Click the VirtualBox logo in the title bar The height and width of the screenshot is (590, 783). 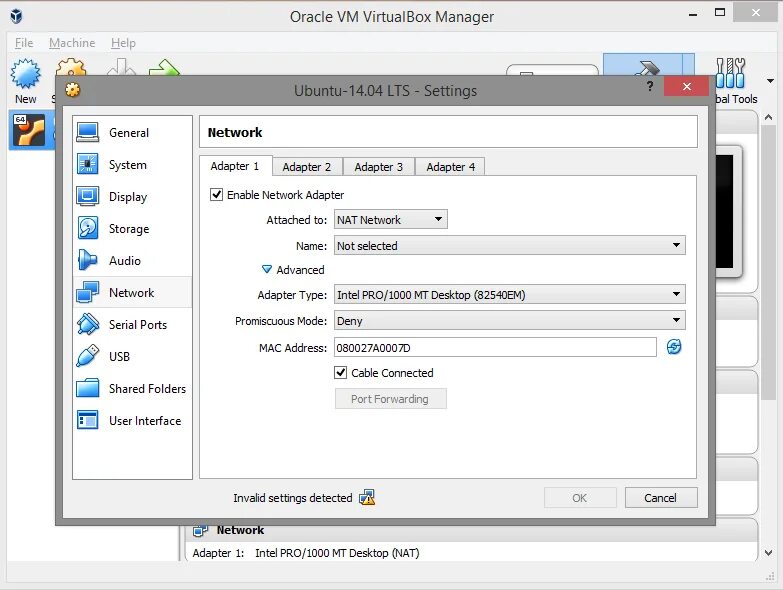point(16,16)
